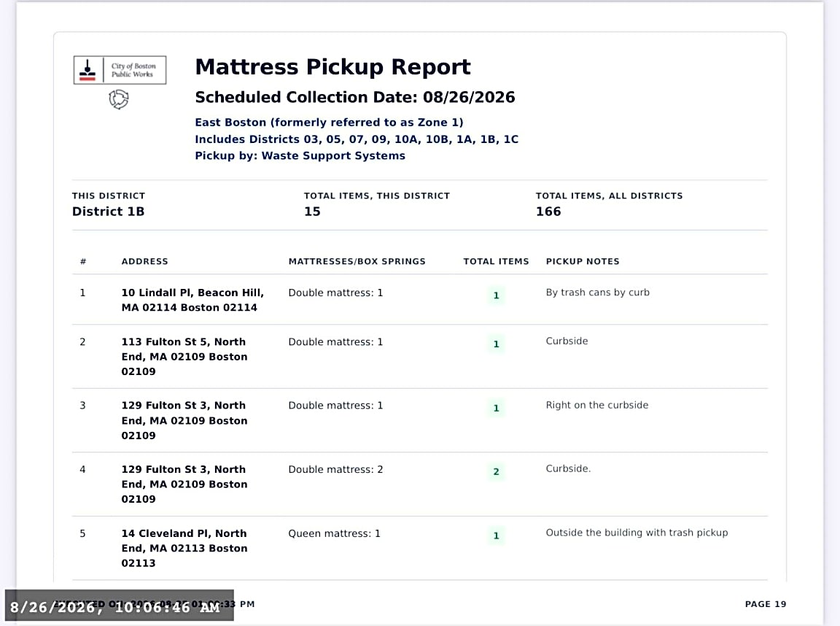
Task: Click the green total items badge for row 1
Action: pyautogui.click(x=496, y=295)
